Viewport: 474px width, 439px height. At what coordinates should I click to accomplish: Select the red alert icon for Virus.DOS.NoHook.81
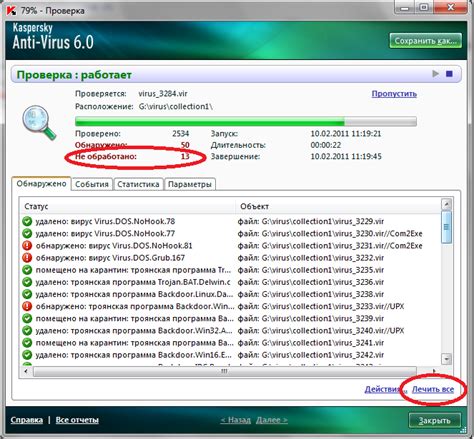tap(27, 246)
